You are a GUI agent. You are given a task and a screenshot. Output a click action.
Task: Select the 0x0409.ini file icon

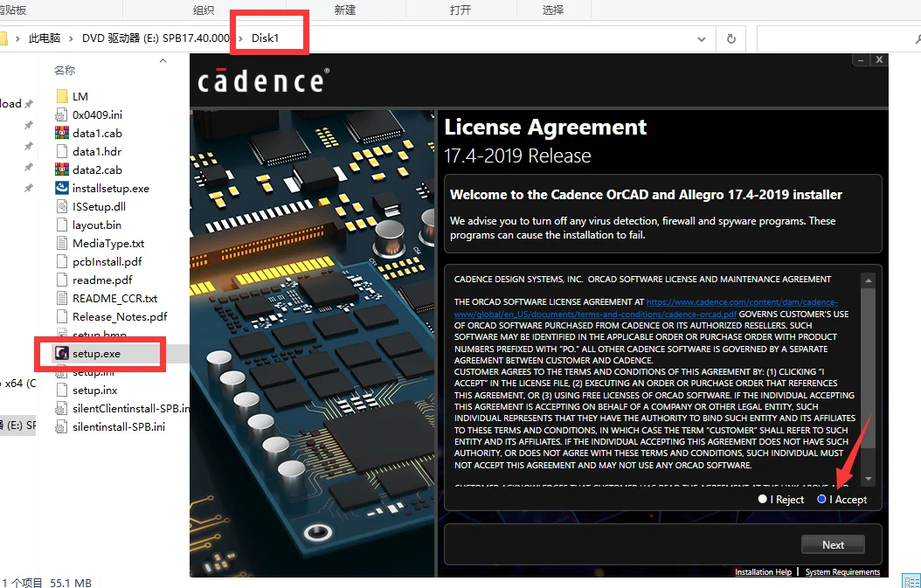(x=62, y=114)
